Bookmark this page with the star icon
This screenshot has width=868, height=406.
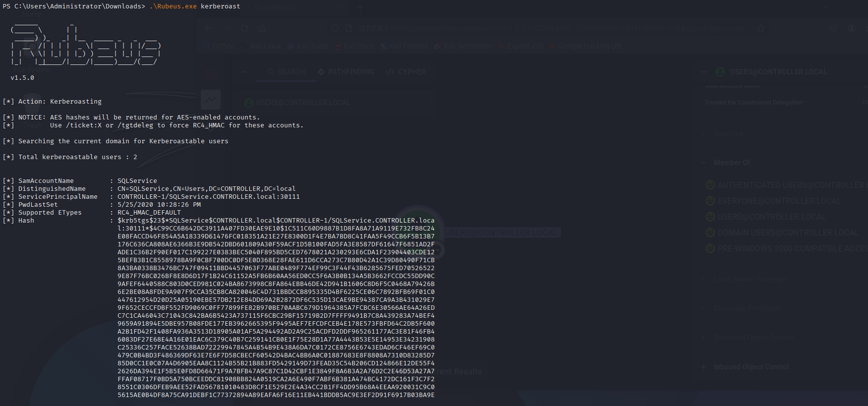pos(761,29)
